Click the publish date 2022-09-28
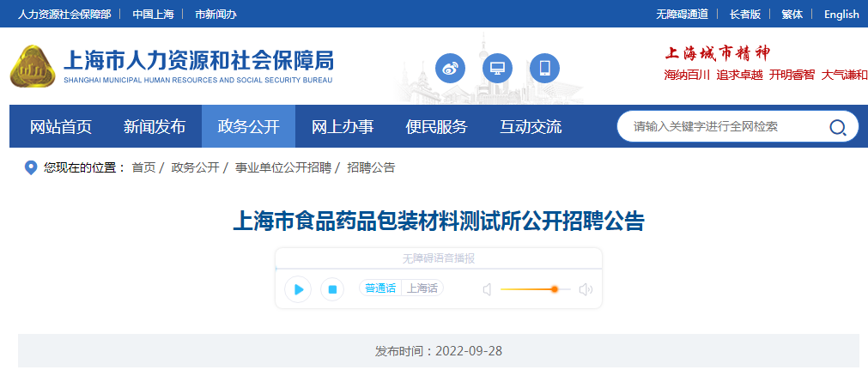The width and height of the screenshot is (868, 370). pyautogui.click(x=469, y=350)
